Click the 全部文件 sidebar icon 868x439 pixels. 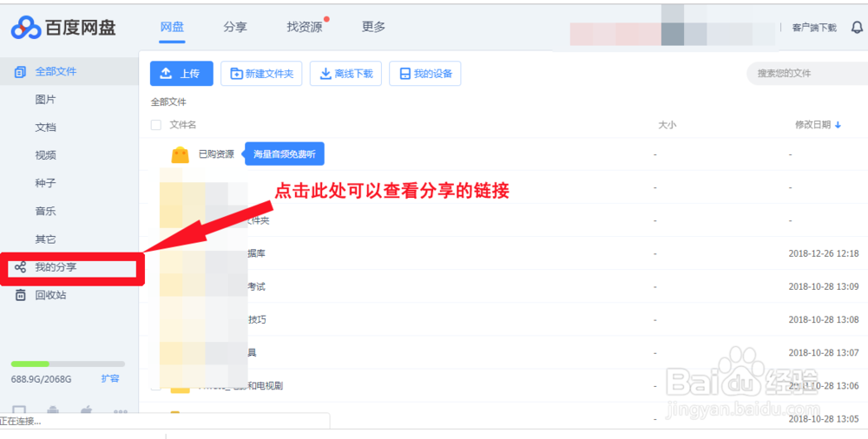[x=20, y=72]
